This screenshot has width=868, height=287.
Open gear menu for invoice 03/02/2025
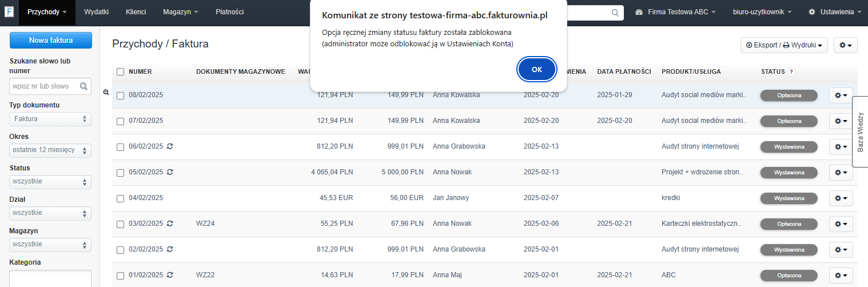pos(841,224)
